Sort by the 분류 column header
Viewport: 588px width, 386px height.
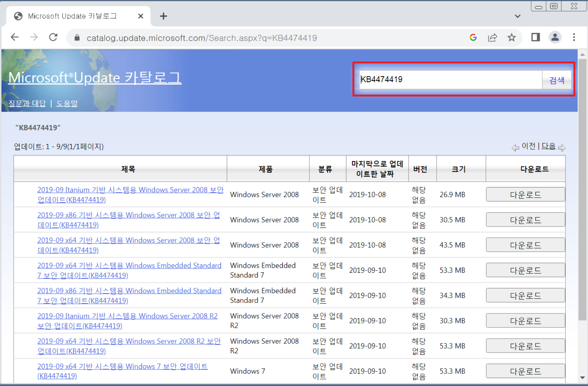[x=325, y=169]
